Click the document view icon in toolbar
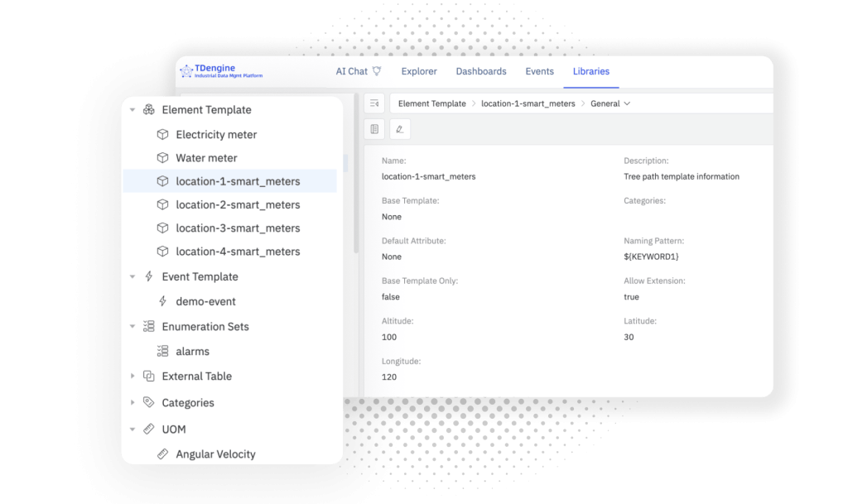 [x=375, y=129]
